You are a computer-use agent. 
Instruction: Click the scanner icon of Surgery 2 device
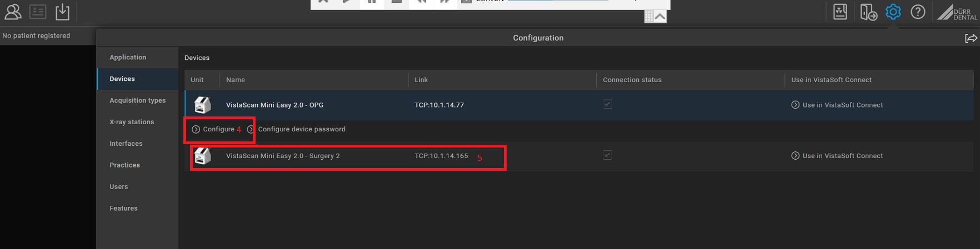pos(202,156)
